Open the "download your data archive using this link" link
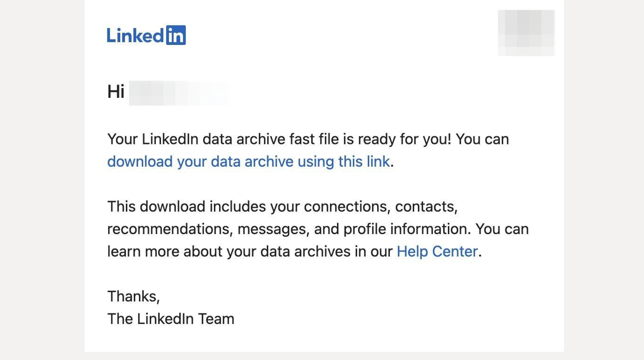The image size is (644, 360). tap(248, 162)
